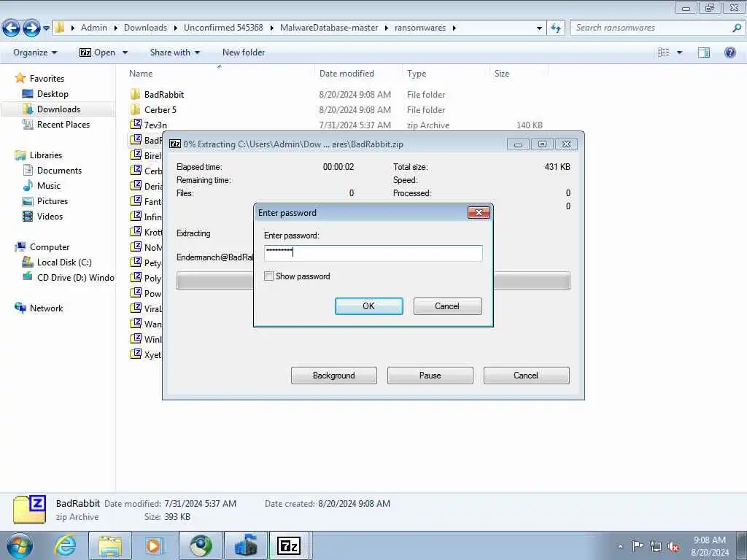Expand arrow after ransomwares breadcrumb
The height and width of the screenshot is (560, 747).
454,28
